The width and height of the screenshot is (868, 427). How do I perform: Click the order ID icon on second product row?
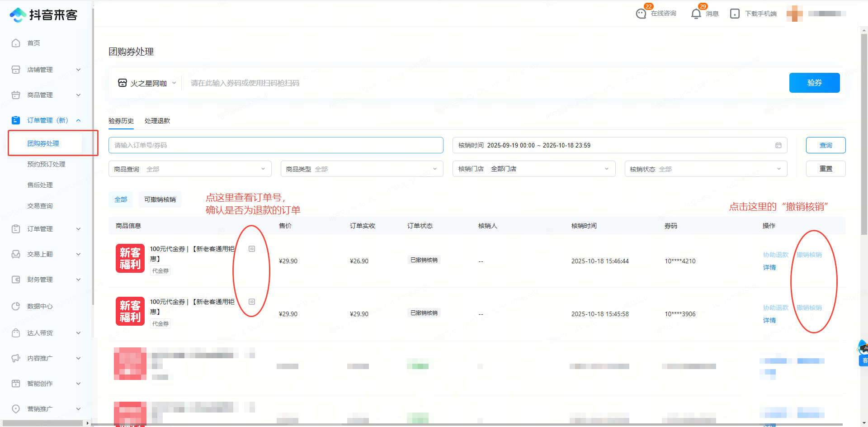click(x=252, y=302)
